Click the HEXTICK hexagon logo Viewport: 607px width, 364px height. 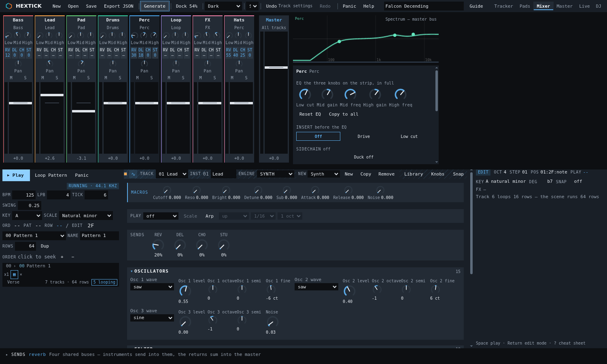(9, 6)
